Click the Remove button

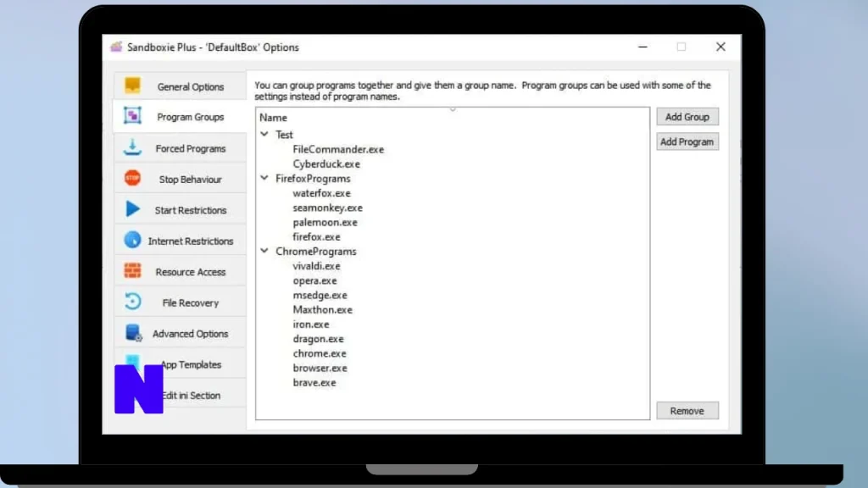click(687, 411)
